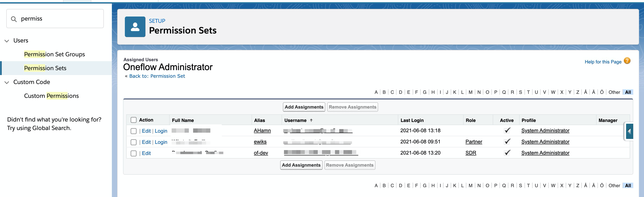
Task: Click the bottom Add Assignments button
Action: [x=301, y=165]
